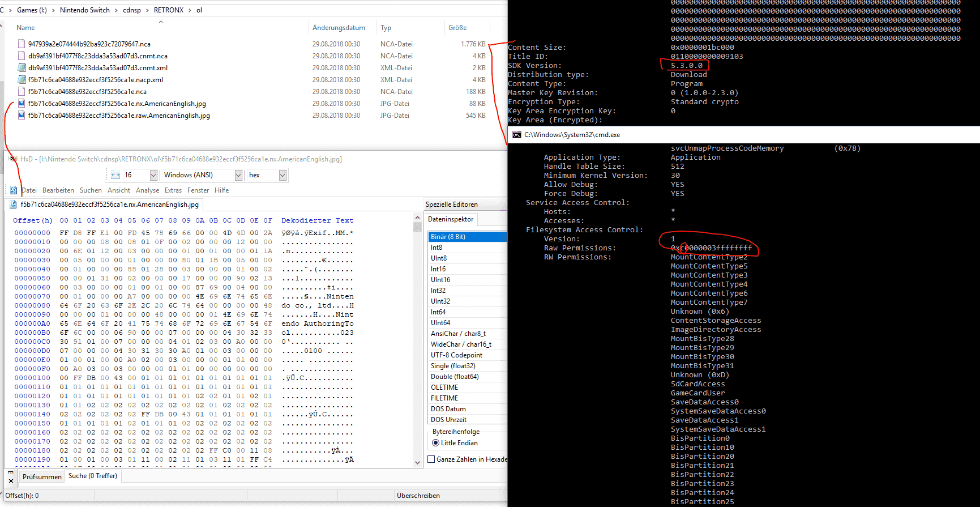The width and height of the screenshot is (980, 507).
Task: Select AnsiChar / char8_t inspector row
Action: 468,334
